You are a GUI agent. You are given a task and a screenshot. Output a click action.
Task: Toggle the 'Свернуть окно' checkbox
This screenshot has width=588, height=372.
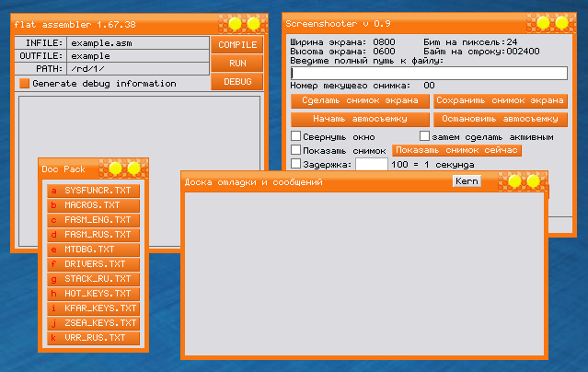295,136
